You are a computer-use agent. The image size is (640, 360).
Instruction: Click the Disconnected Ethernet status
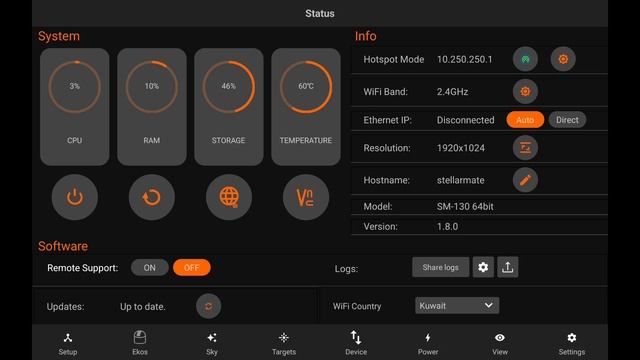[x=465, y=120]
